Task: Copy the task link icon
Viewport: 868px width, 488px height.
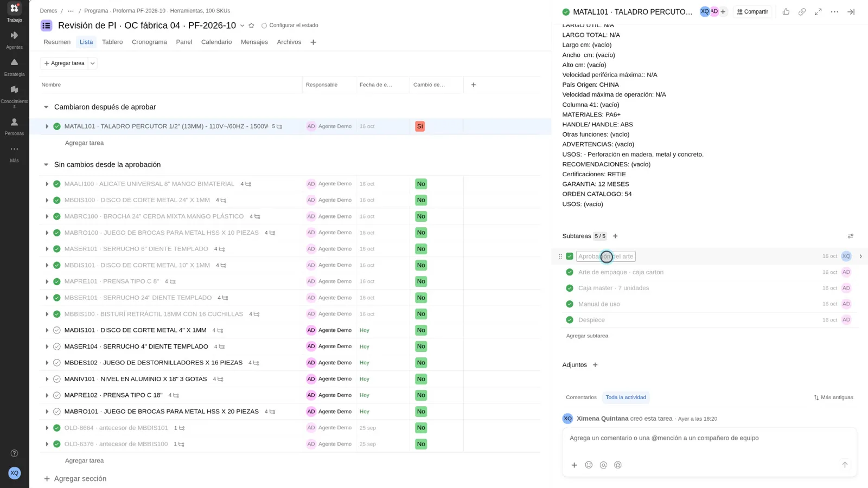Action: click(802, 12)
